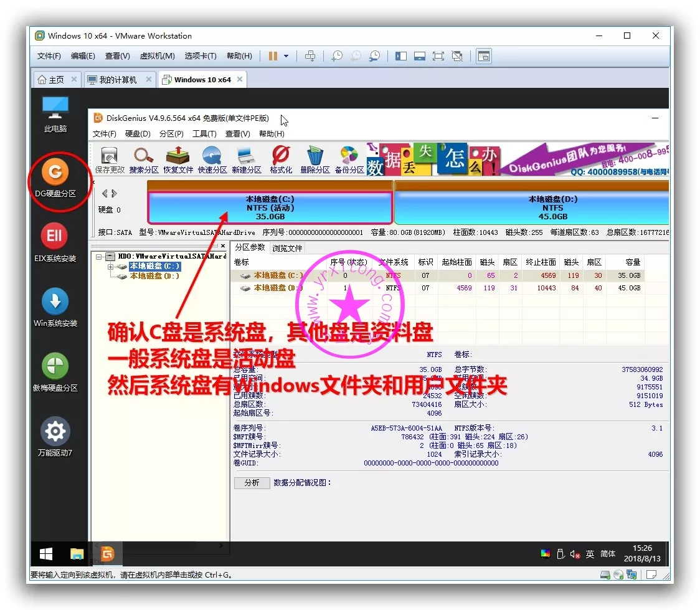Open VMware 虚拟机(M) menu

(x=157, y=56)
